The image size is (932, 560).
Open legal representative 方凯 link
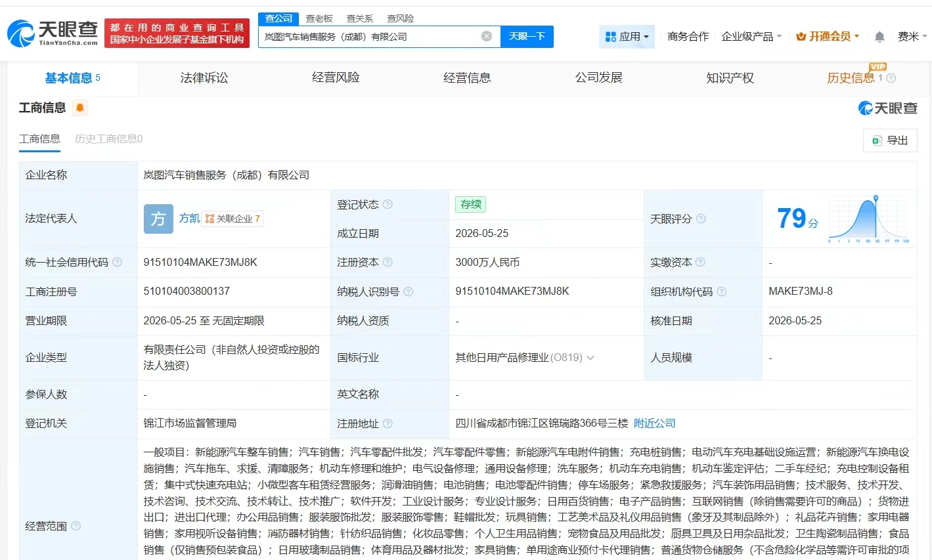pos(189,218)
